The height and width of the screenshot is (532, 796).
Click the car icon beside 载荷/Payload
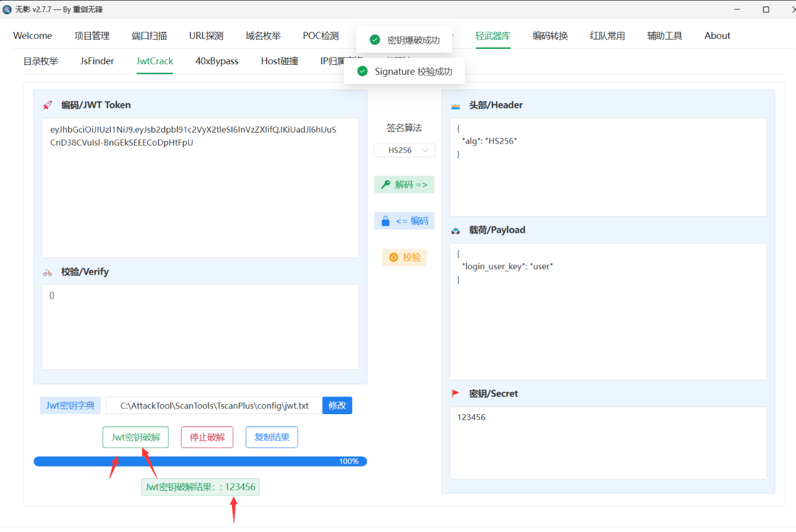(456, 231)
